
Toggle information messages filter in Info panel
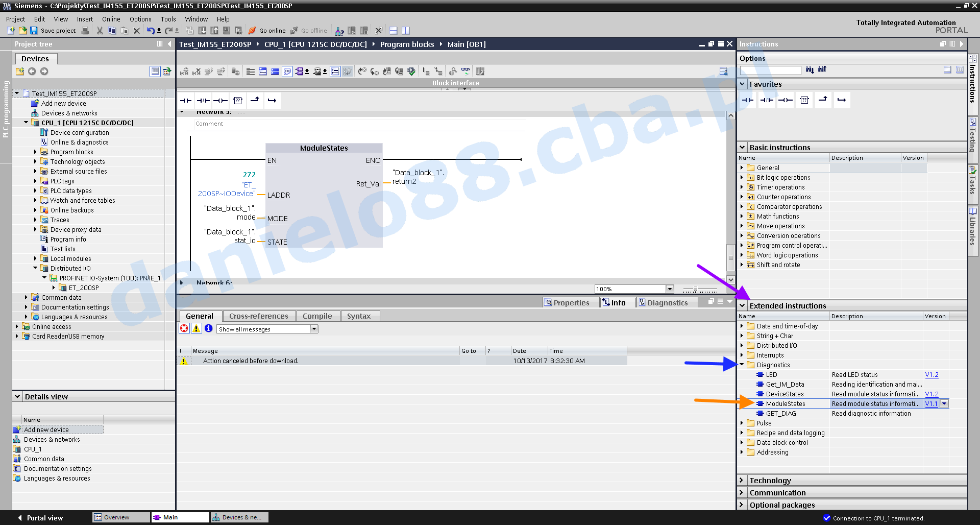[209, 328]
